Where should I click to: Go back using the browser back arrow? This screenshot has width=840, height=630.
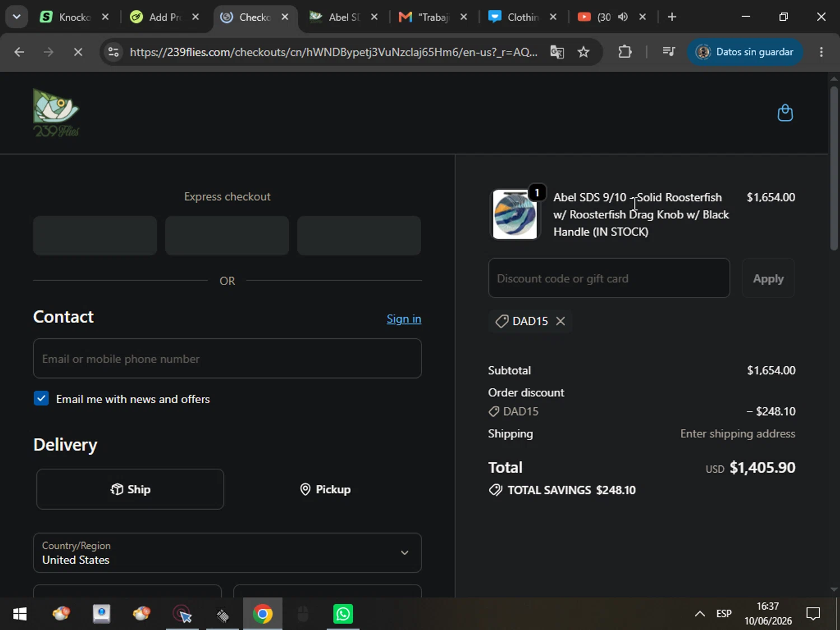19,52
